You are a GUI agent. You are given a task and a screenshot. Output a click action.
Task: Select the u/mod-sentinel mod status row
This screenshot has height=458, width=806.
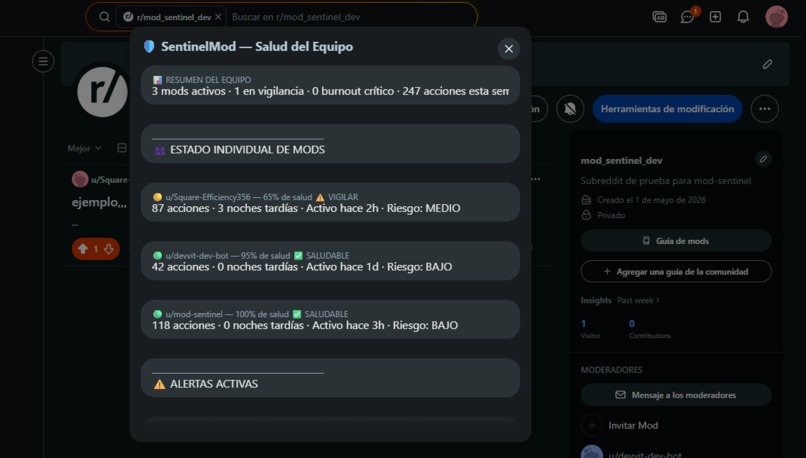(330, 320)
